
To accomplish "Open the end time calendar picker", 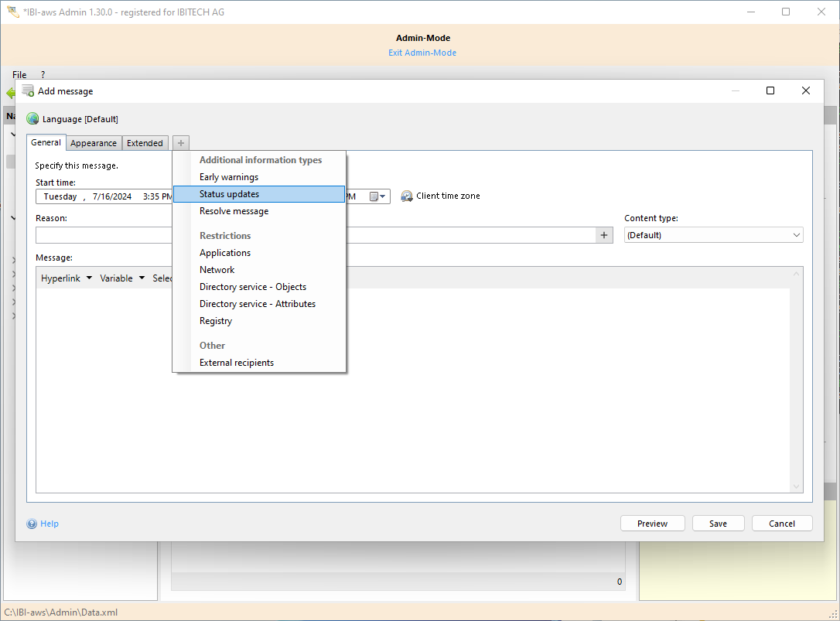I will click(377, 196).
